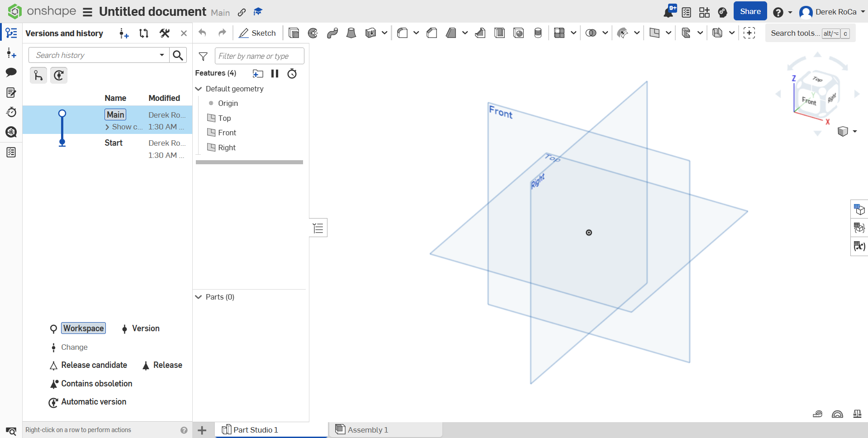This screenshot has width=868, height=438.
Task: Select the Chamfer tool
Action: pyautogui.click(x=432, y=33)
